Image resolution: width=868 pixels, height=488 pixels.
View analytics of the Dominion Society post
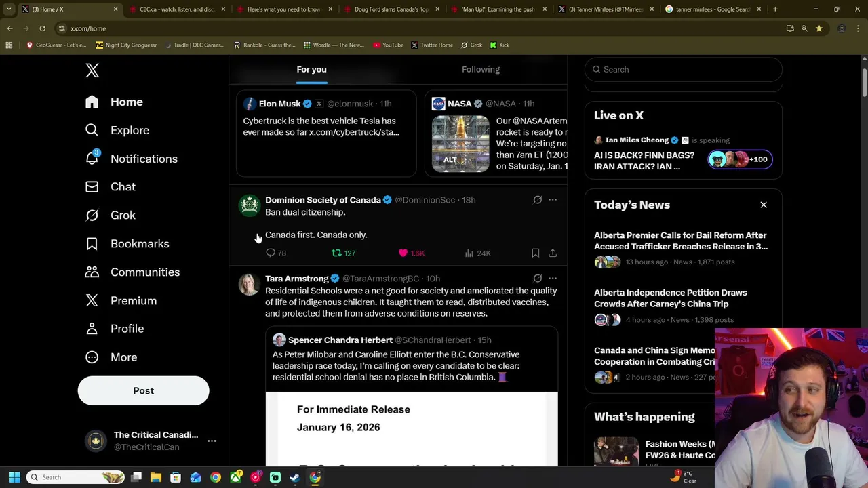(x=477, y=253)
